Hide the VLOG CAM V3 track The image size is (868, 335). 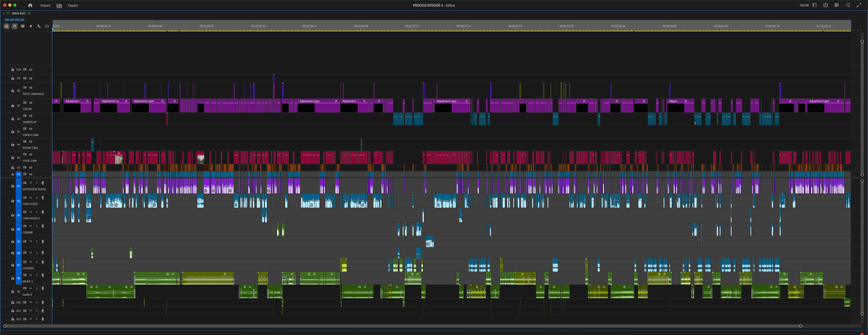click(x=30, y=154)
